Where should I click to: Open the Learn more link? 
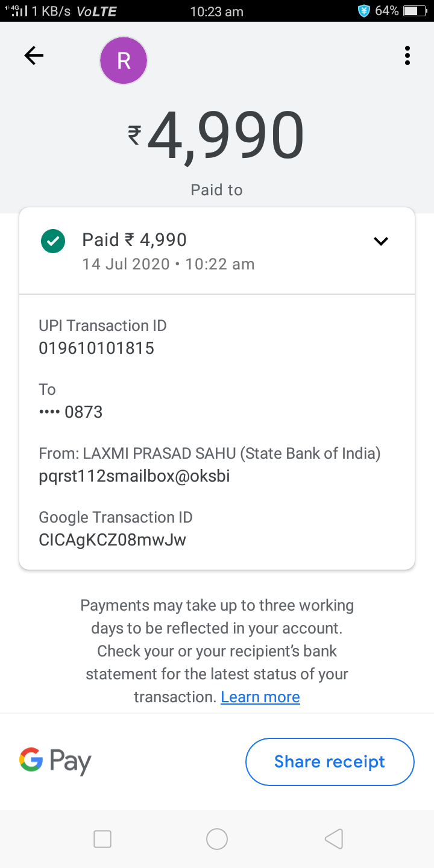point(260,697)
